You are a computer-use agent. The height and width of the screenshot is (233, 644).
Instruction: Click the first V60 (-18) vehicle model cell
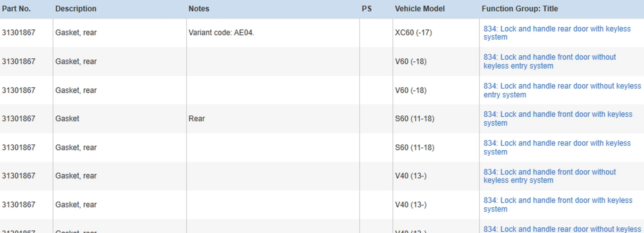click(x=411, y=61)
